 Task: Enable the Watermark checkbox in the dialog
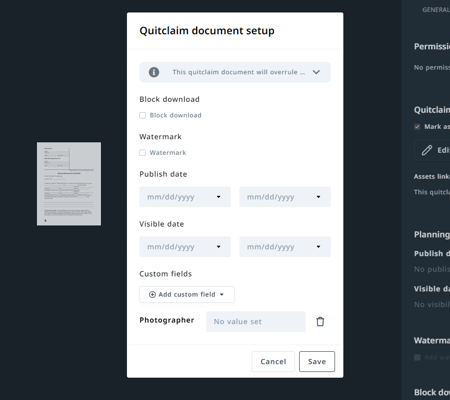pos(143,153)
